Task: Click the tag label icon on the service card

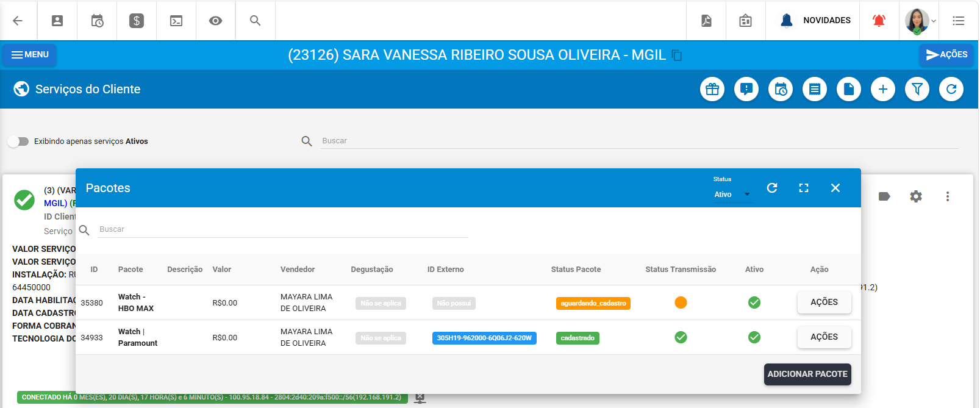Action: tap(884, 196)
